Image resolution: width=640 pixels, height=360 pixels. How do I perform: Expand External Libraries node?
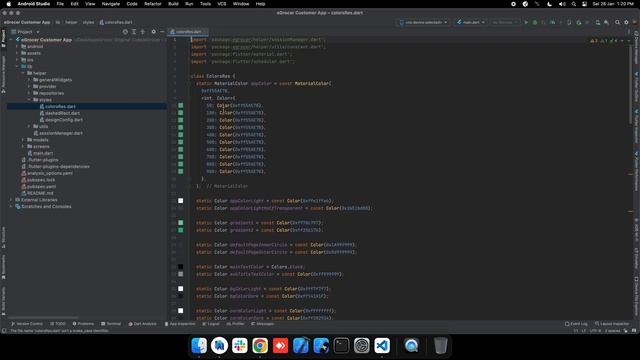11,200
